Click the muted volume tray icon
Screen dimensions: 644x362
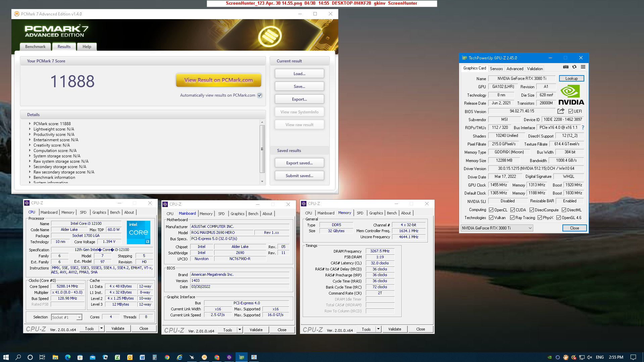[590, 357]
